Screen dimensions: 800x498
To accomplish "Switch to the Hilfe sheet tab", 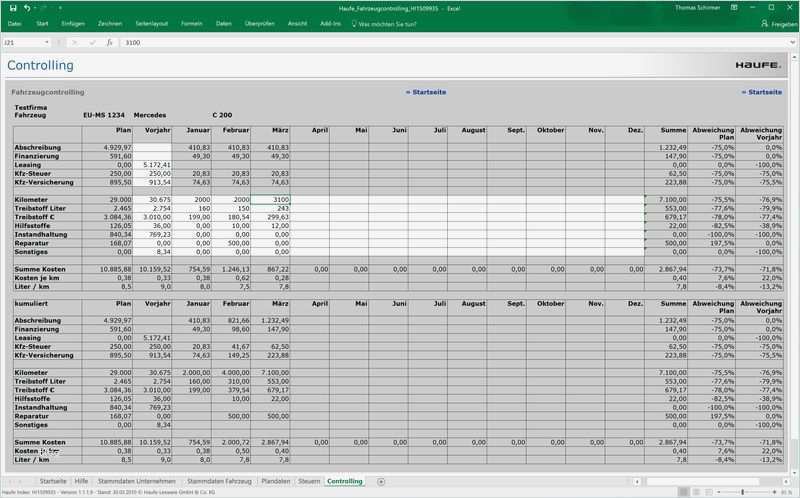I will pyautogui.click(x=81, y=481).
